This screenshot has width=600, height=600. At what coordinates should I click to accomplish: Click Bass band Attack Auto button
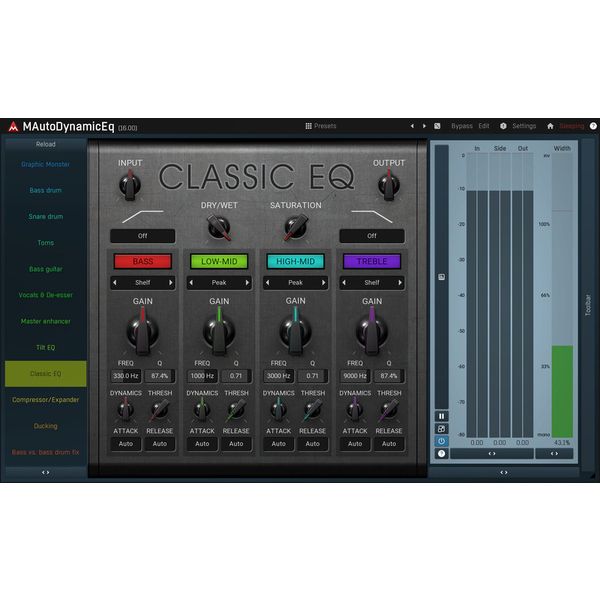tap(126, 444)
